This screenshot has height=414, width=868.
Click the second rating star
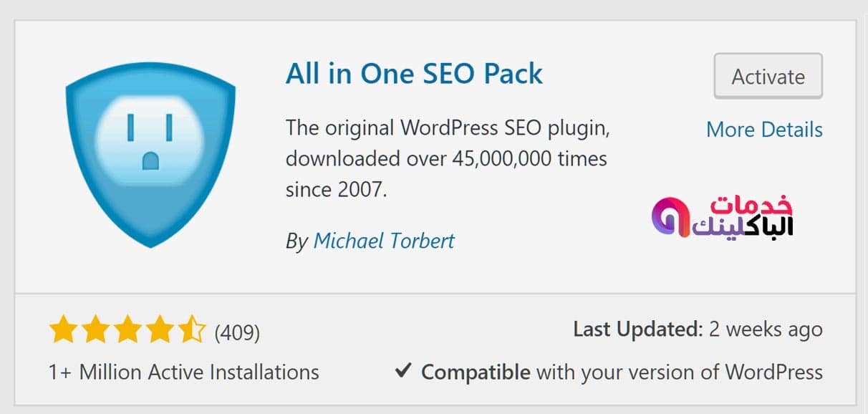(95, 331)
